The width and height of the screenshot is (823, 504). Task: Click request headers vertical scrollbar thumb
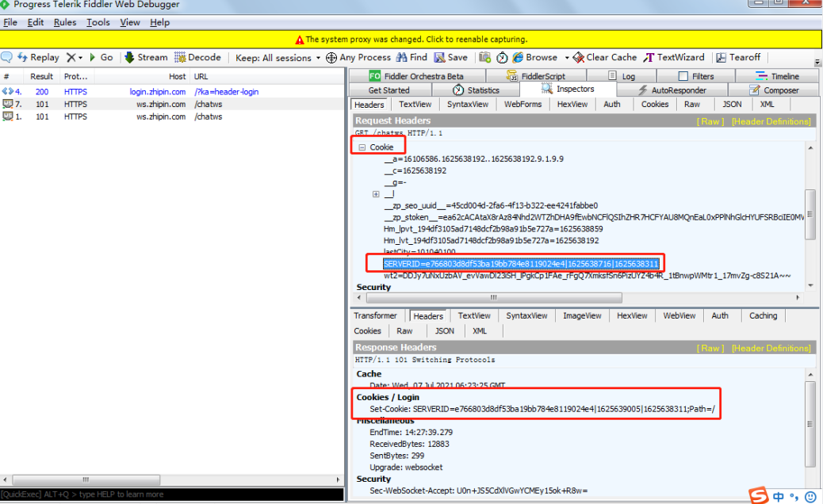[810, 215]
